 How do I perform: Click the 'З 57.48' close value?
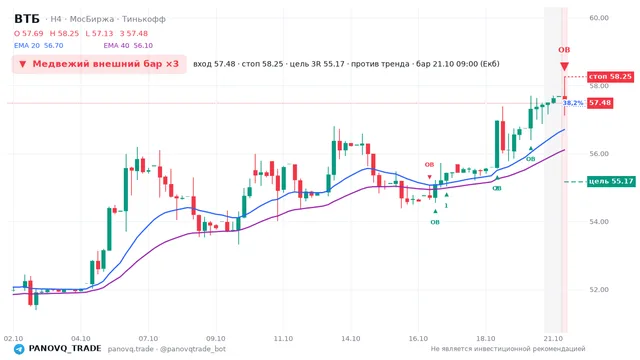pyautogui.click(x=134, y=33)
